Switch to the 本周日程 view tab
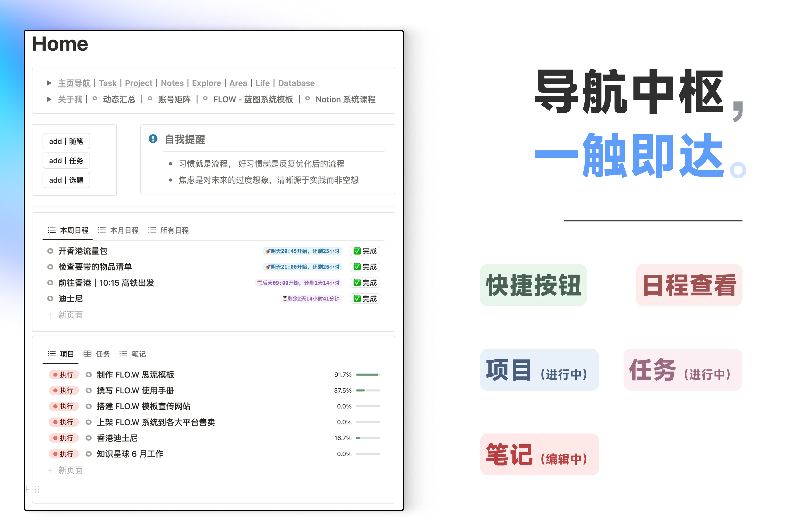 tap(68, 230)
